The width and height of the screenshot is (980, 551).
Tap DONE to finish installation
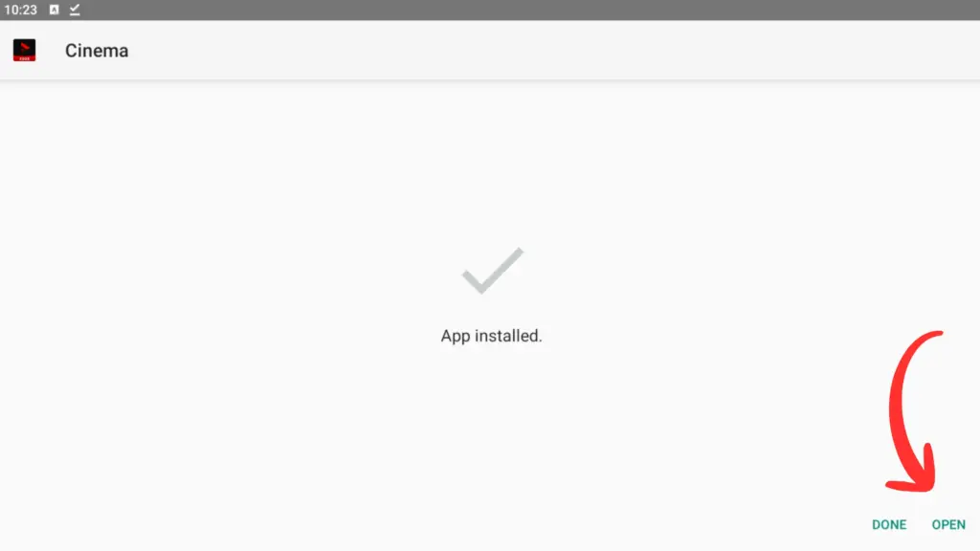[x=889, y=525]
